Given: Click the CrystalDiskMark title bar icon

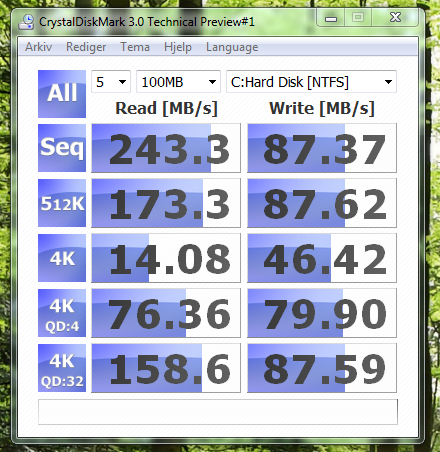Looking at the screenshot, I should (x=26, y=22).
